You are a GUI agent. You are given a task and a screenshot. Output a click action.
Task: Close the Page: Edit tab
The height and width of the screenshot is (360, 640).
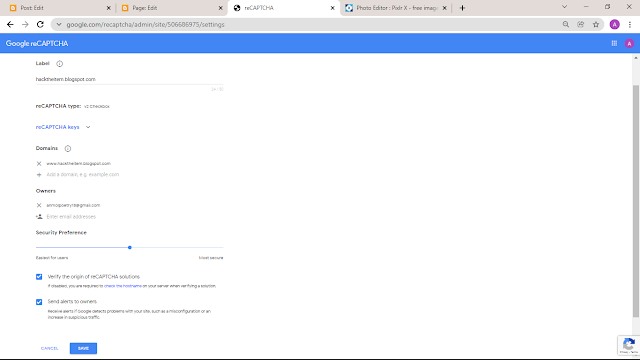(220, 8)
